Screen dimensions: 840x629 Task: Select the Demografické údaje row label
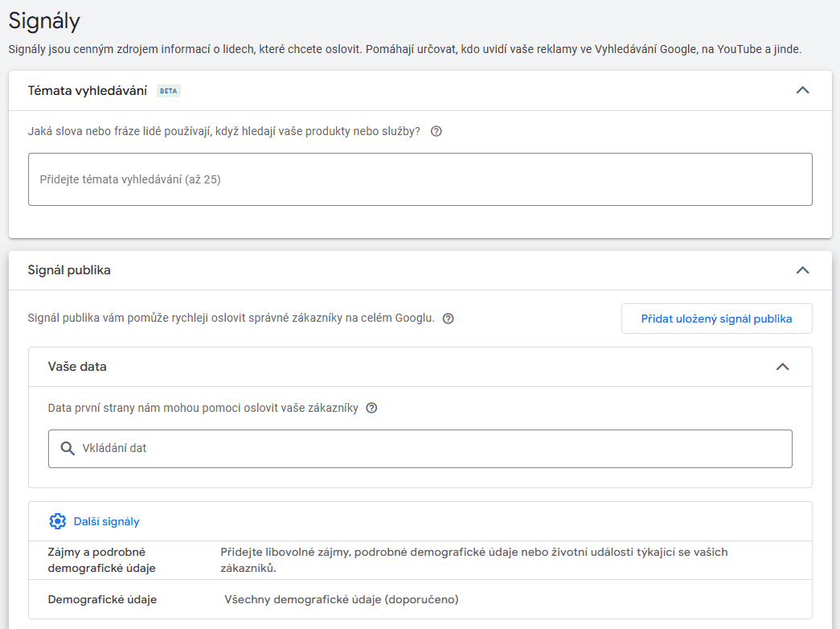[x=102, y=599]
